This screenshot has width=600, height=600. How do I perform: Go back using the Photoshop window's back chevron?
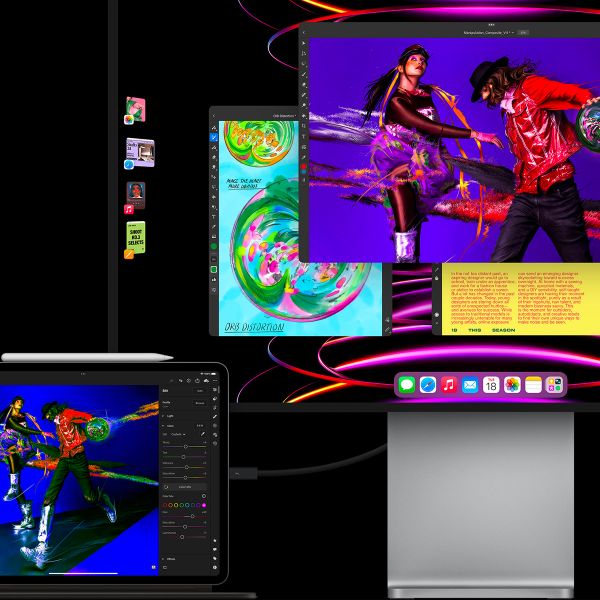(303, 33)
